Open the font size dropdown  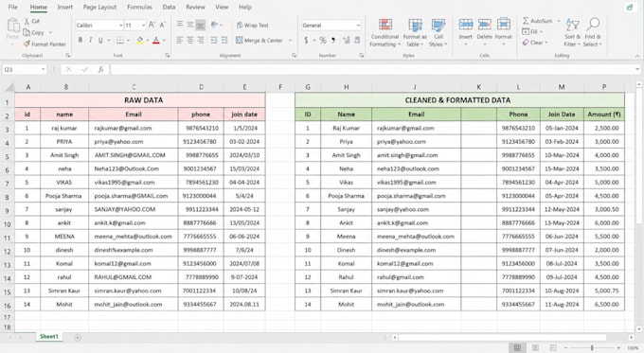point(143,25)
